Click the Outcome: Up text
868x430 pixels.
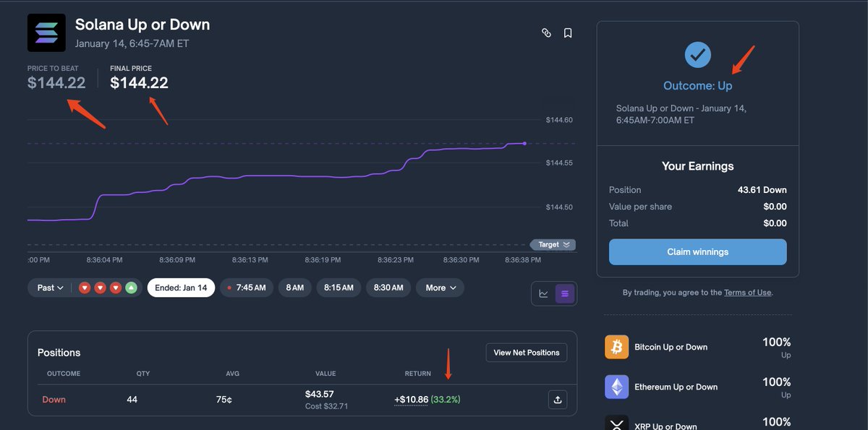point(698,86)
